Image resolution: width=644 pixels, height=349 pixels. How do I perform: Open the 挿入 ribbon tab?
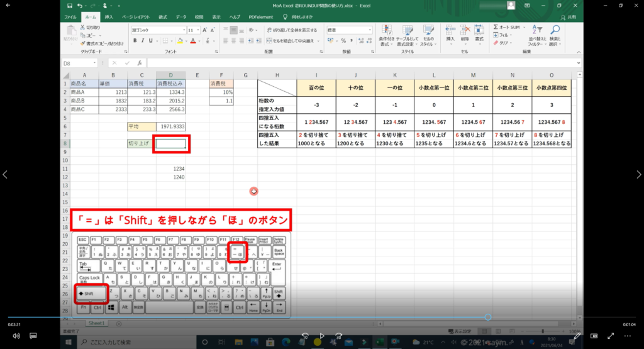pos(109,17)
